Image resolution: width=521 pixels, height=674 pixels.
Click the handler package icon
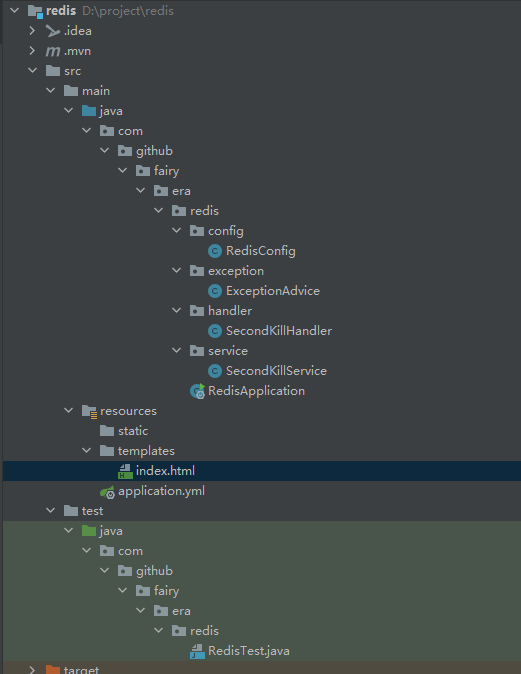pos(197,311)
